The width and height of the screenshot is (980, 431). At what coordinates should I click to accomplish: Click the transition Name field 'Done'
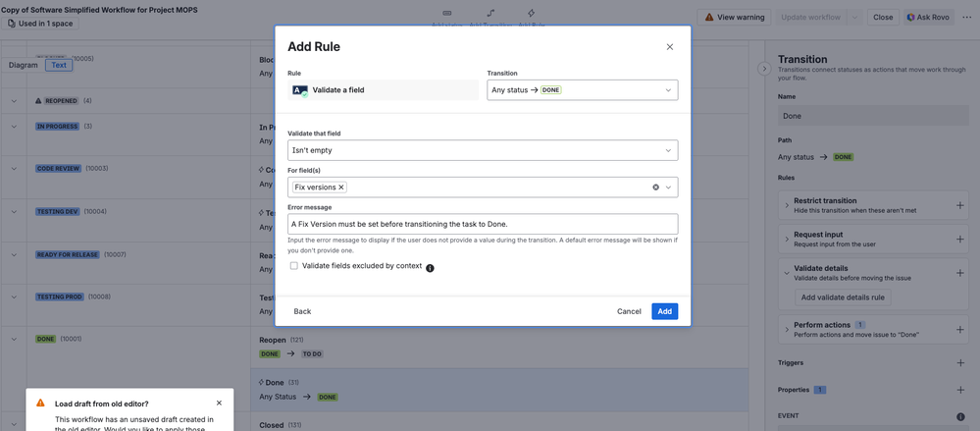coord(873,116)
